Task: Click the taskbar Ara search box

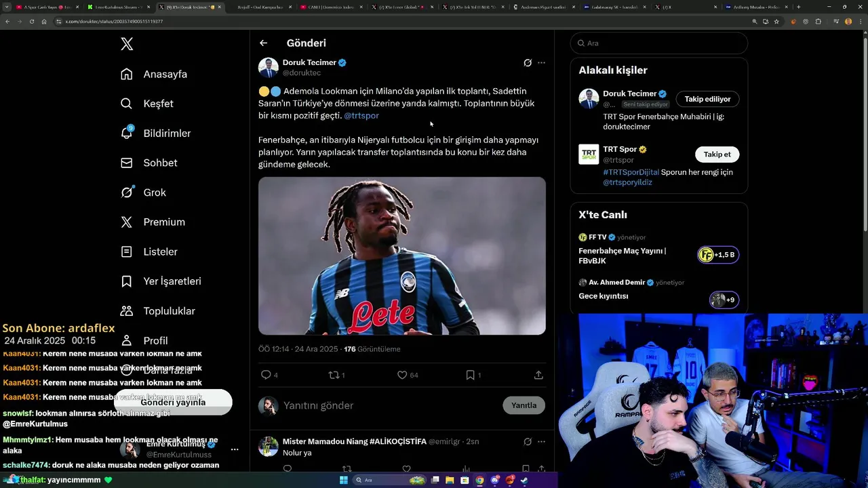Action: coord(389,481)
